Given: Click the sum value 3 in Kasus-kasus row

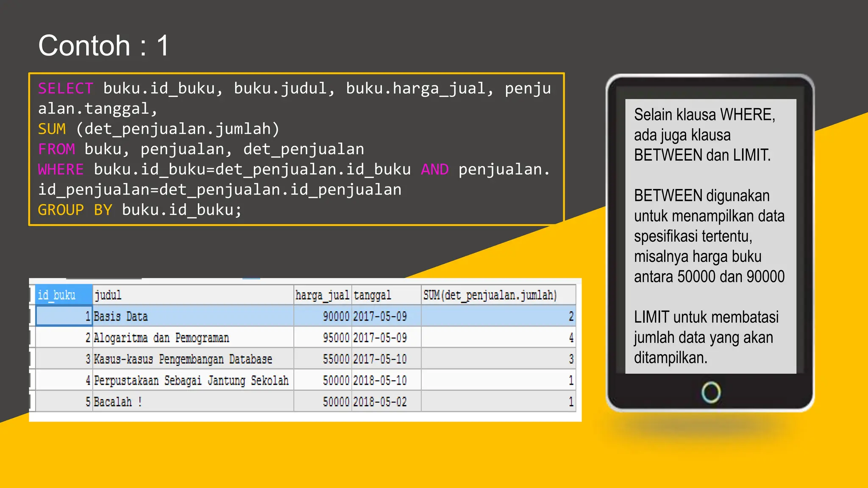Looking at the screenshot, I should 498,359.
